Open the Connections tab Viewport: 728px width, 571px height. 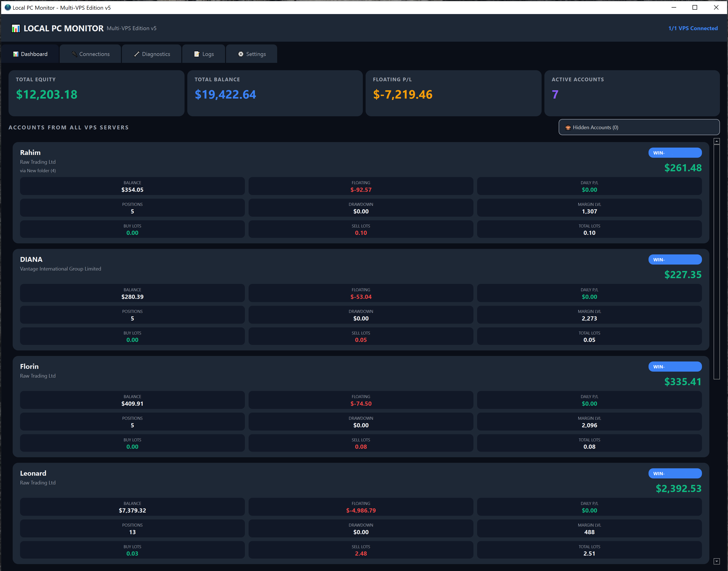click(90, 54)
